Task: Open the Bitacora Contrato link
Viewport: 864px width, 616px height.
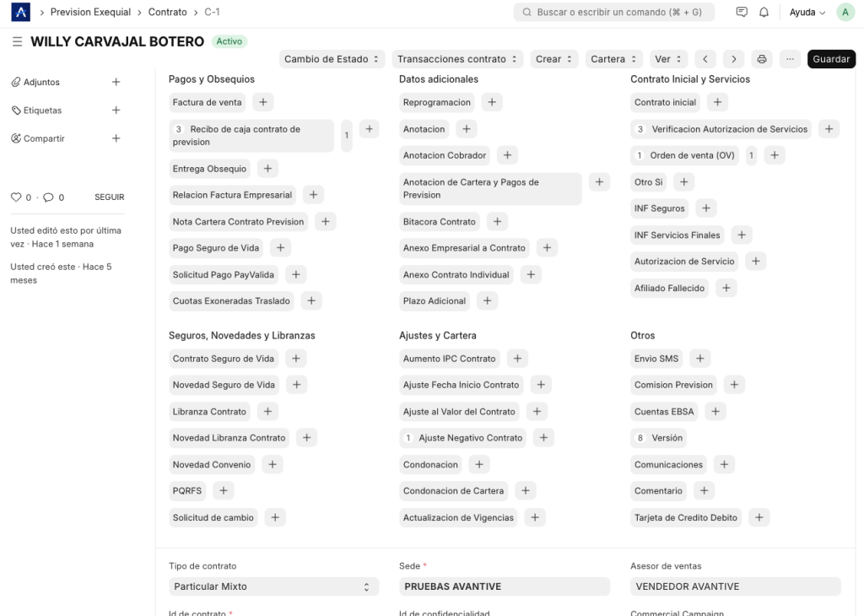Action: tap(440, 222)
